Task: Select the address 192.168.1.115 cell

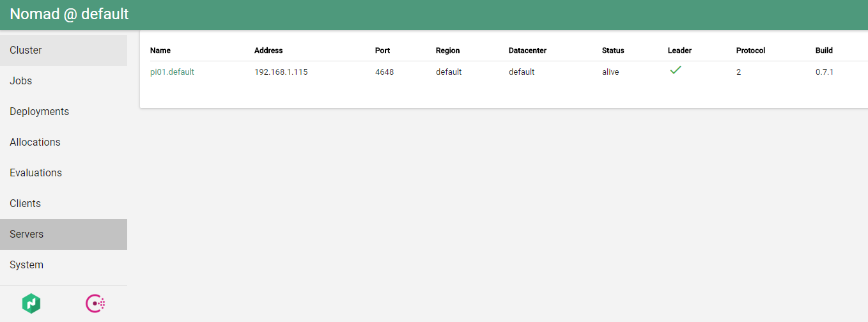Action: (281, 72)
